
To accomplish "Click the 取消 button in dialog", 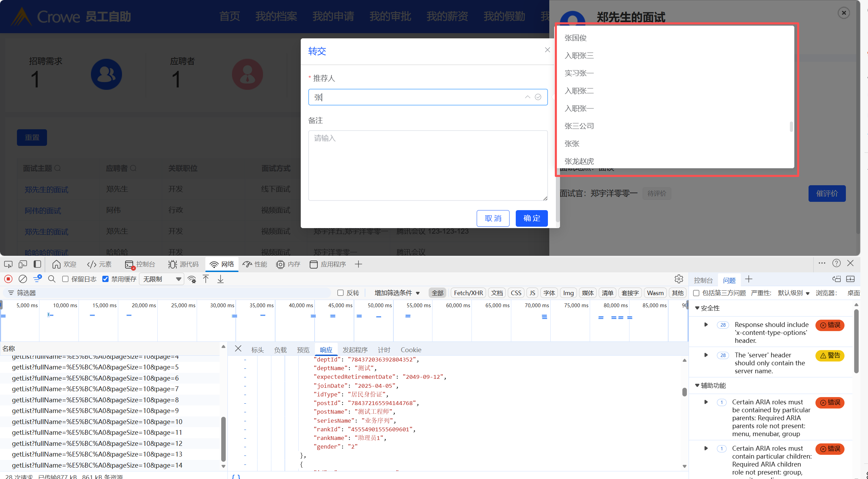I will [493, 218].
